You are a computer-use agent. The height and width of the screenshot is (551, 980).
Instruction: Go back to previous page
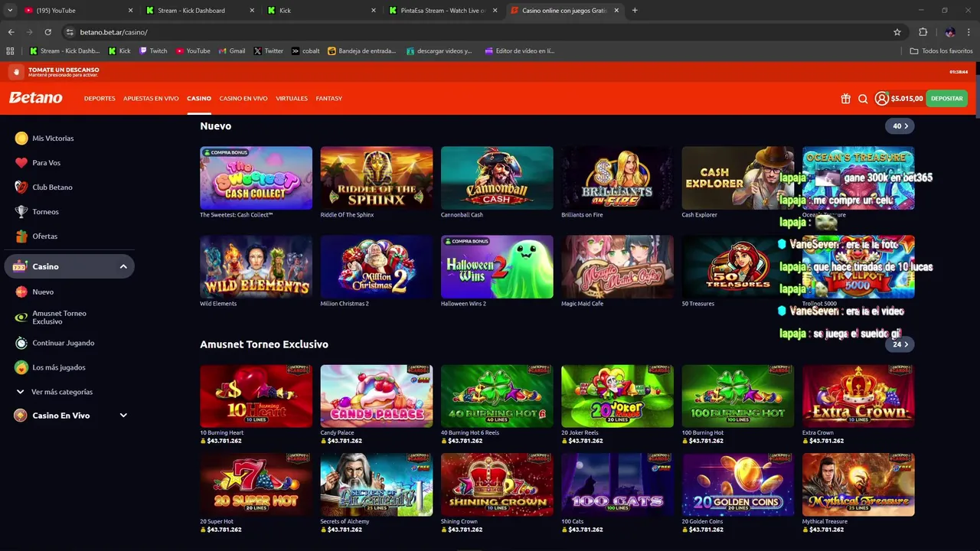point(11,32)
